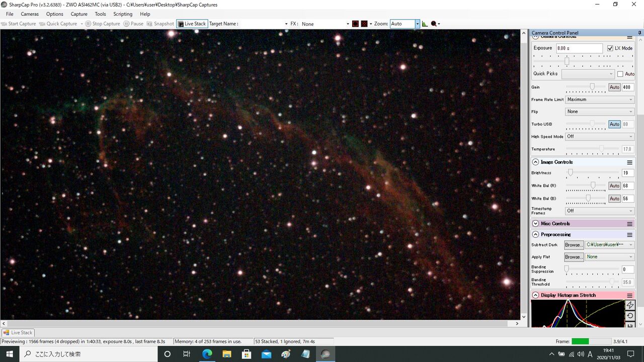Image resolution: width=644 pixels, height=362 pixels.
Task: Click the Brightness slider thumb
Action: [x=570, y=172]
